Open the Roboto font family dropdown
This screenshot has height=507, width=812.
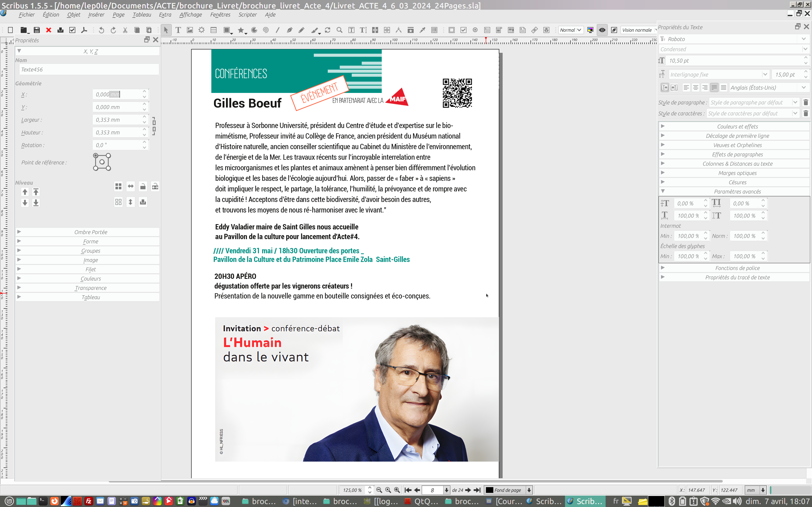tap(804, 39)
